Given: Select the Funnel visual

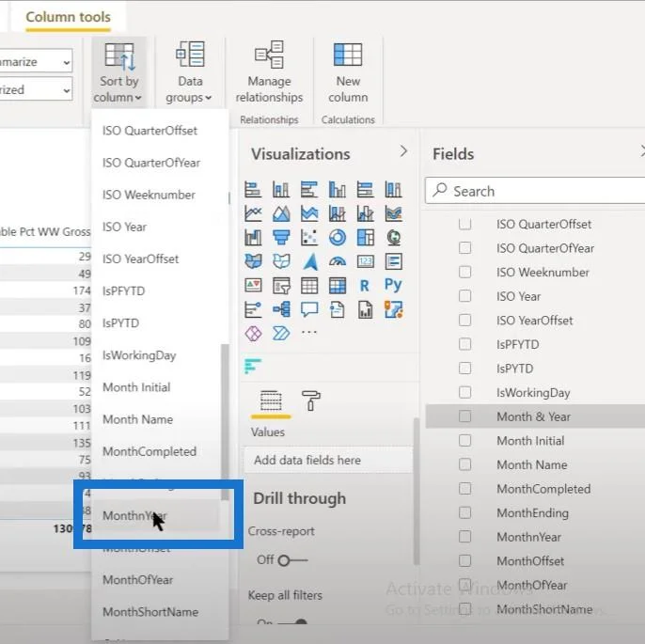Looking at the screenshot, I should (281, 237).
